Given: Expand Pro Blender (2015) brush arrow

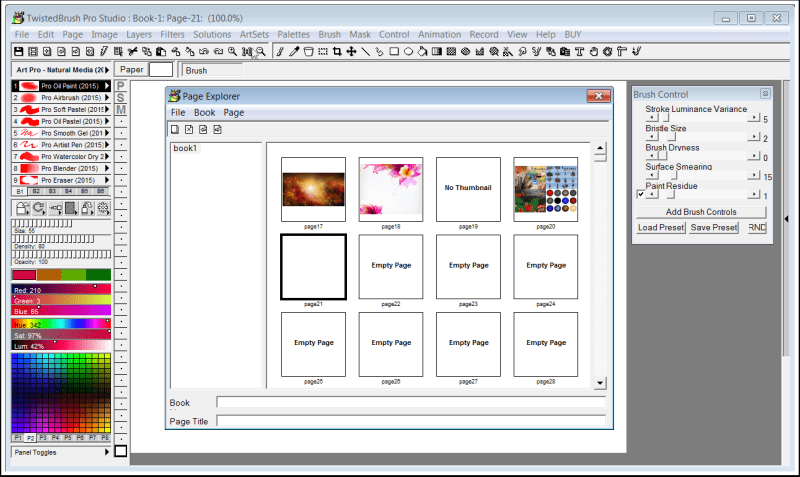Looking at the screenshot, I should [107, 168].
